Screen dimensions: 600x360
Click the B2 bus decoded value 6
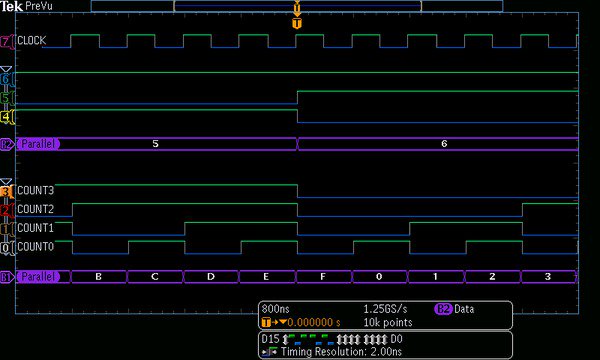point(444,144)
